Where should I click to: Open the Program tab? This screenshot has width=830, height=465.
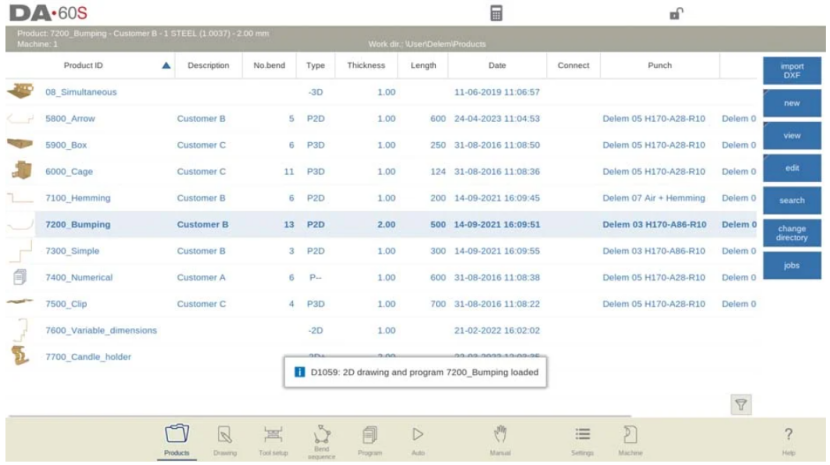370,439
